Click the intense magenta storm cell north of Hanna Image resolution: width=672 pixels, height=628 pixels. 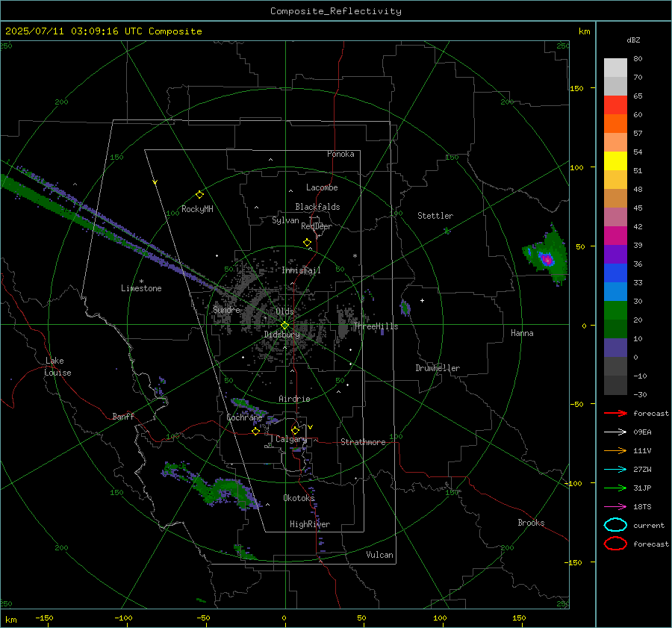coord(547,260)
